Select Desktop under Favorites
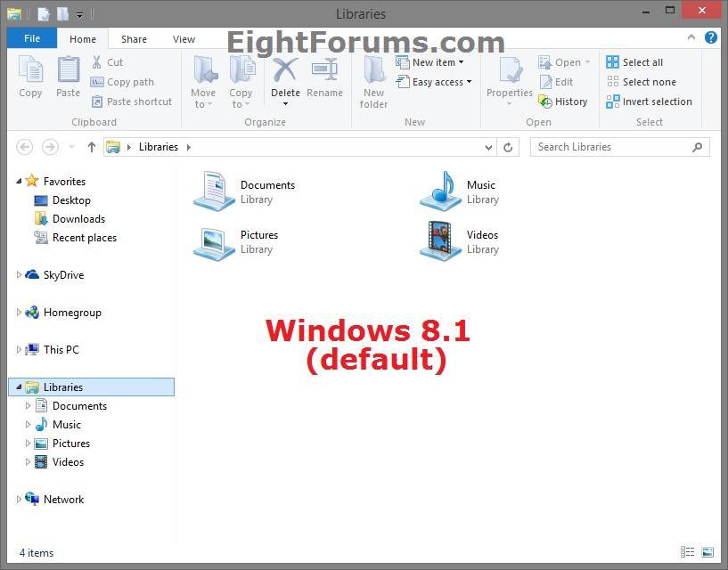Screen dimensions: 728x570 [x=62, y=200]
